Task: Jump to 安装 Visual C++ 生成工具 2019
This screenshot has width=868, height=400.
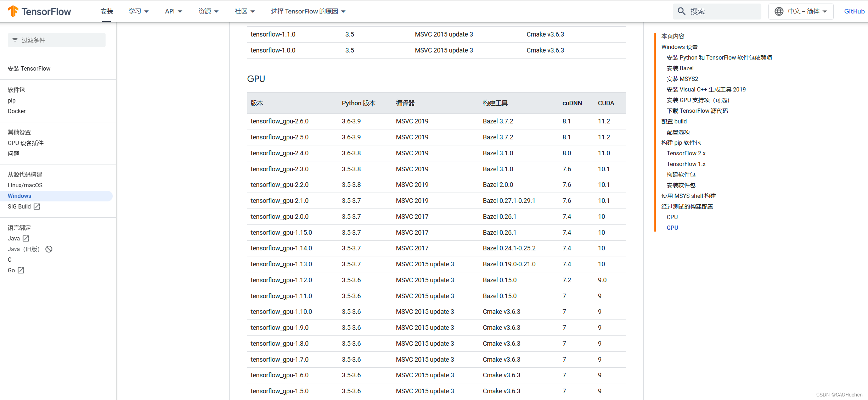Action: (706, 89)
